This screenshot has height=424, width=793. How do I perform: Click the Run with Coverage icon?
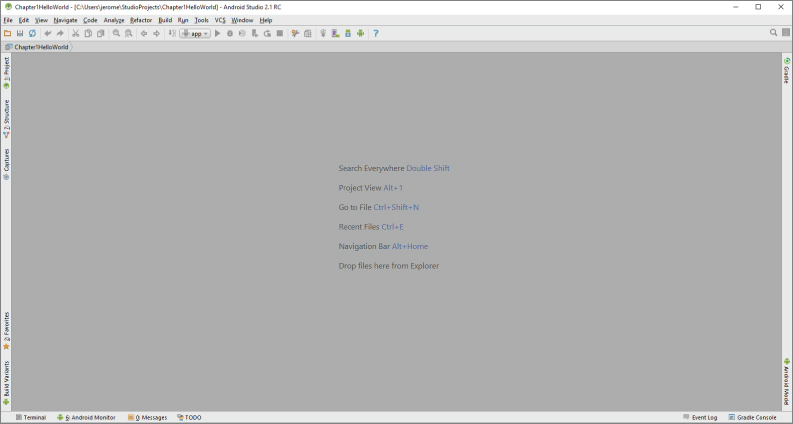[x=242, y=33]
